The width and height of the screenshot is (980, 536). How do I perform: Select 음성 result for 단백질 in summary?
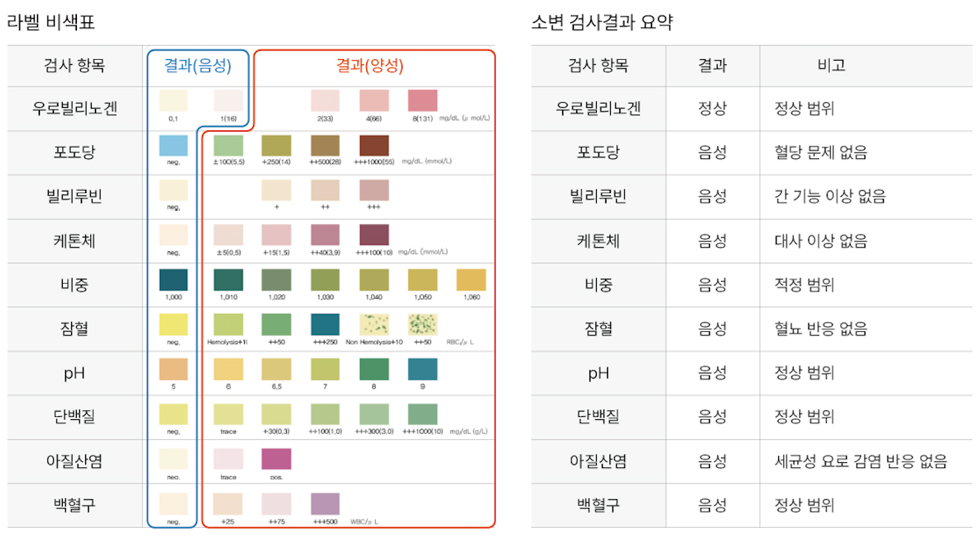click(x=713, y=417)
